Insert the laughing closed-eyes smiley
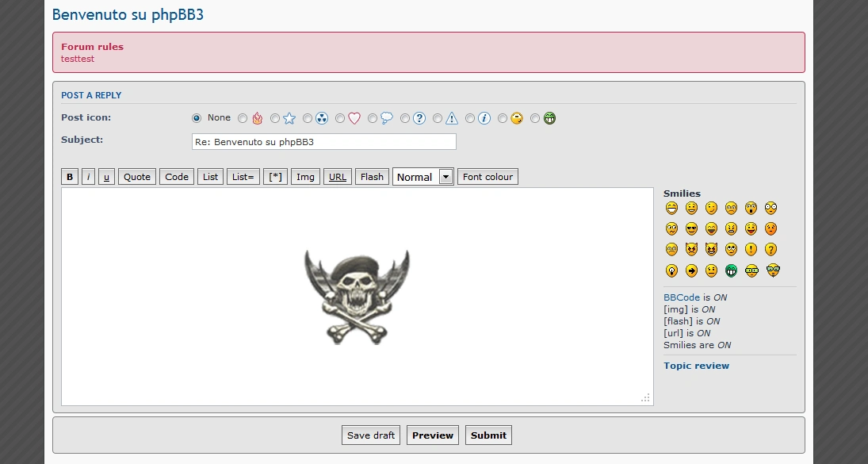 pyautogui.click(x=711, y=228)
